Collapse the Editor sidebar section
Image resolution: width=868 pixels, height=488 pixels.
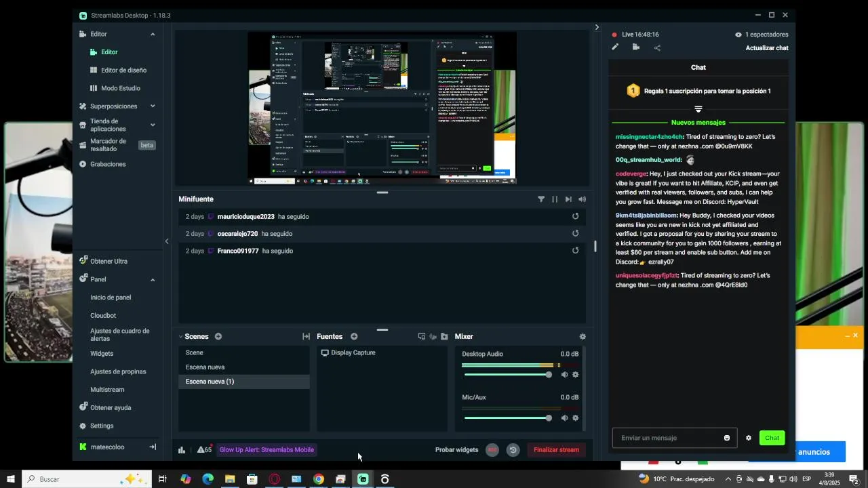(153, 34)
